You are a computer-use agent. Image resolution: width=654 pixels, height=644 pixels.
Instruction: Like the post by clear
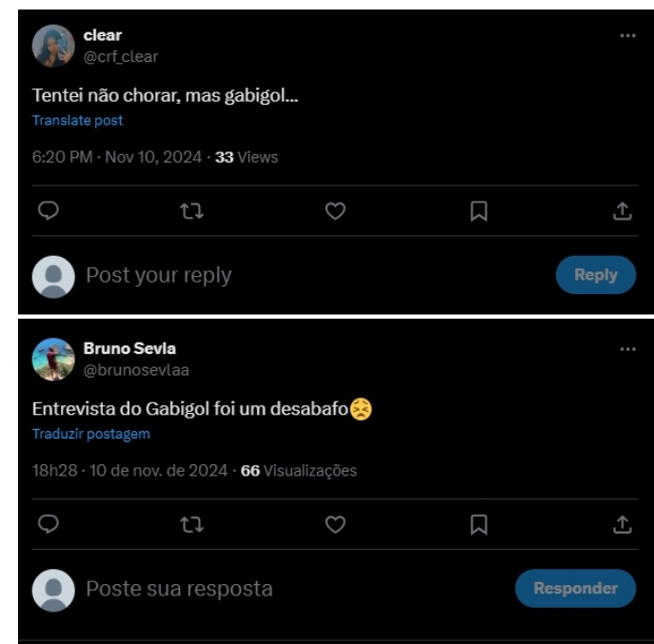pos(335,211)
